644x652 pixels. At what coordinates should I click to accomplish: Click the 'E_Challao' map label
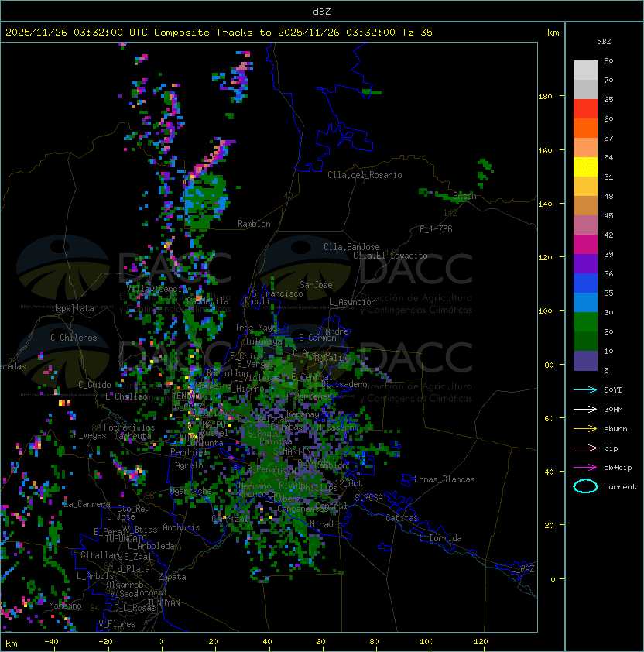(x=126, y=396)
